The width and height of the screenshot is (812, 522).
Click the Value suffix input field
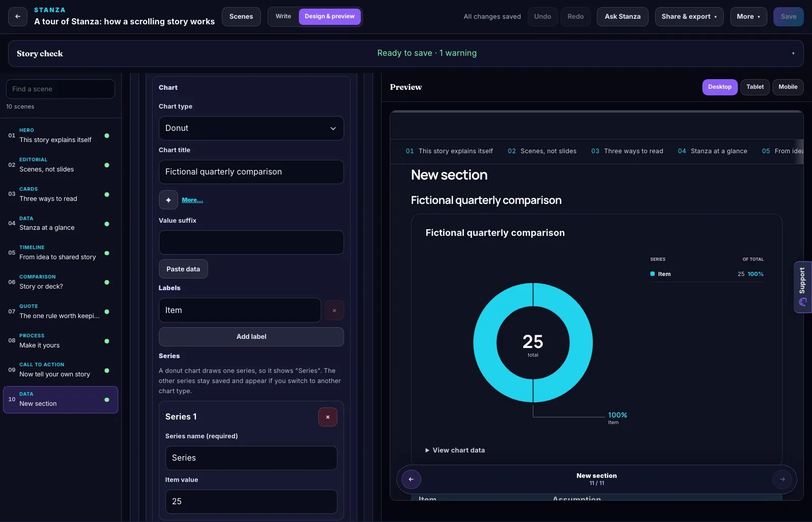pos(251,242)
